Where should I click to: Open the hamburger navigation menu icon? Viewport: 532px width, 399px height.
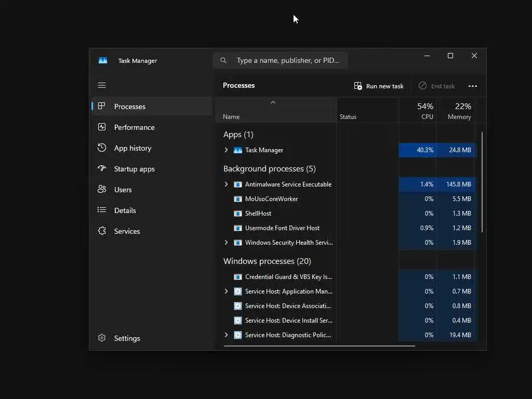coord(102,85)
